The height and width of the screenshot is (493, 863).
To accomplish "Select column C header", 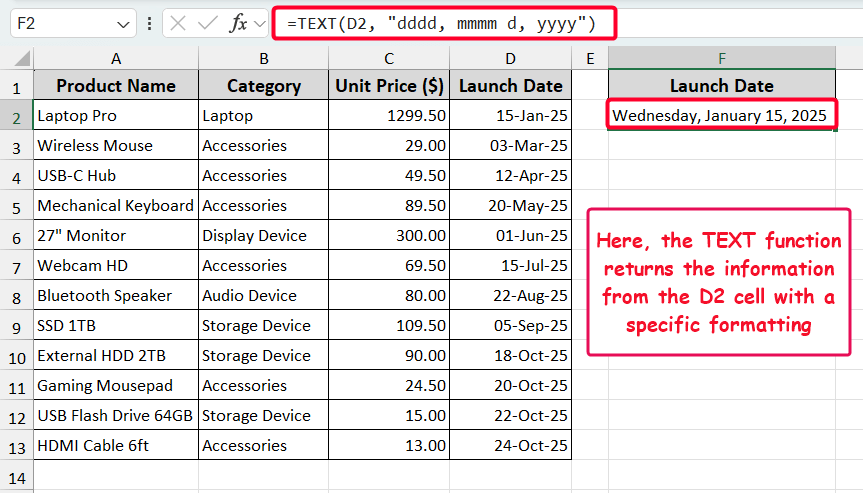I will [389, 59].
